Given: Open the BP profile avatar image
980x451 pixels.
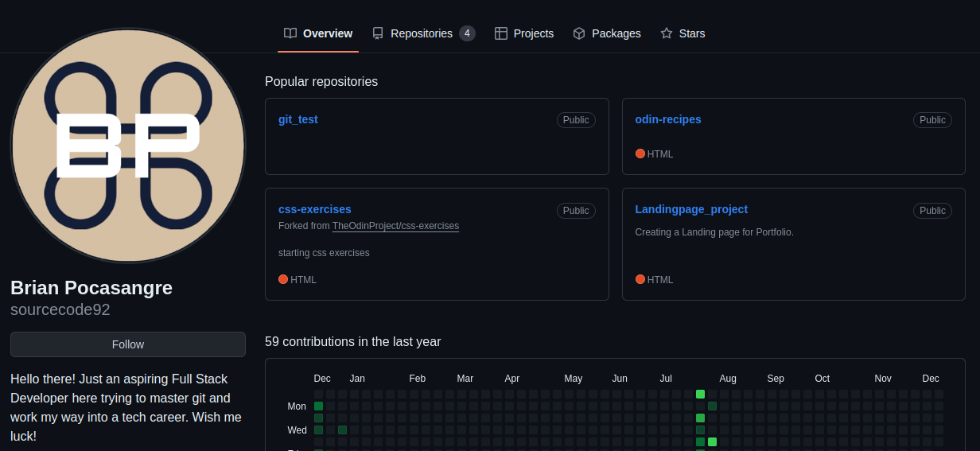Looking at the screenshot, I should coord(128,146).
